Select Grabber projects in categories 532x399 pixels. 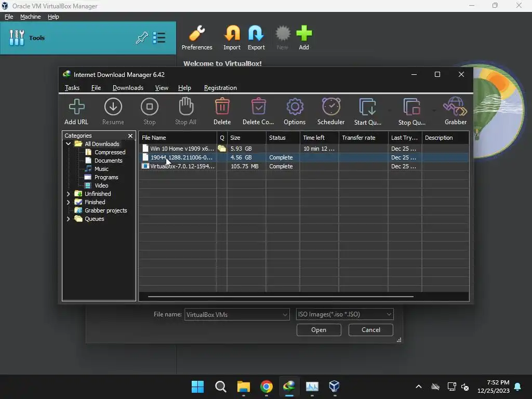point(106,210)
